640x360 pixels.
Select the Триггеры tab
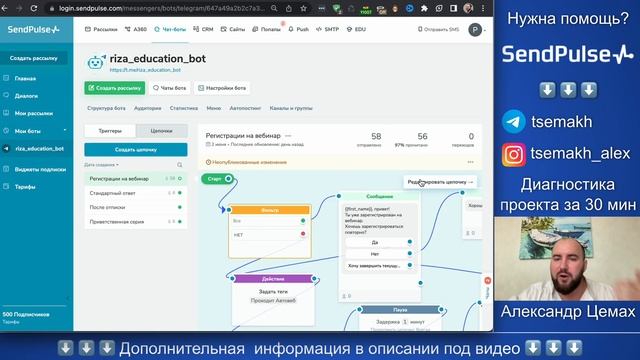(x=110, y=131)
